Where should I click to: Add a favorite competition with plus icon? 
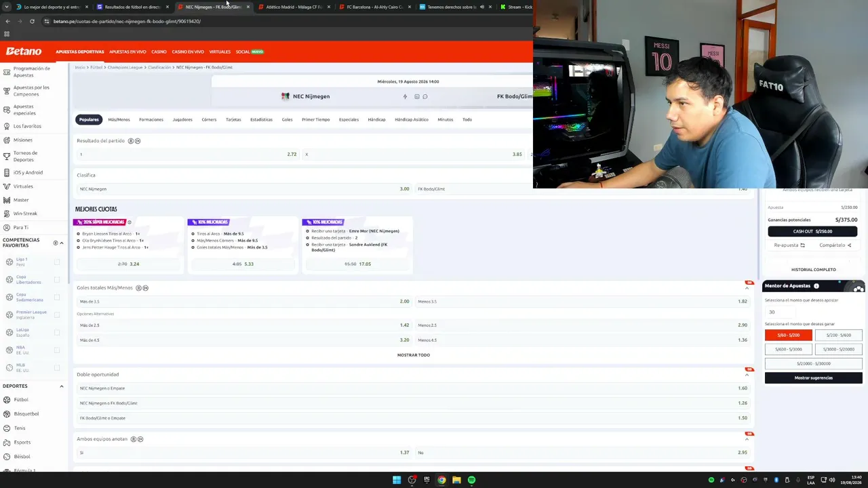pos(56,243)
